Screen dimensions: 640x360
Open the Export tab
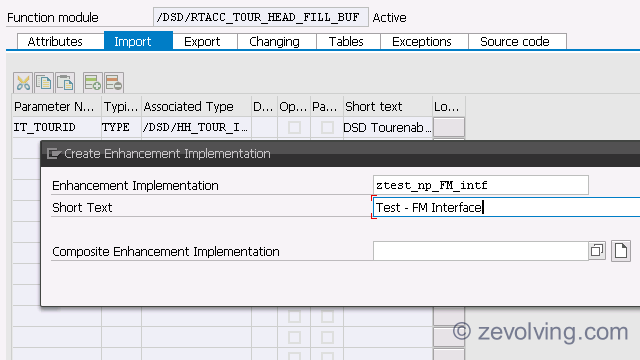tap(202, 42)
